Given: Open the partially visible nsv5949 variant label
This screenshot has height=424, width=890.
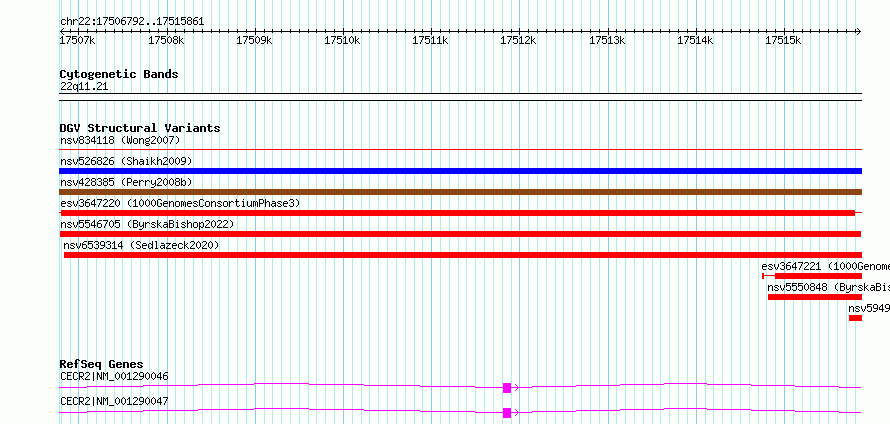Looking at the screenshot, I should pos(869,308).
